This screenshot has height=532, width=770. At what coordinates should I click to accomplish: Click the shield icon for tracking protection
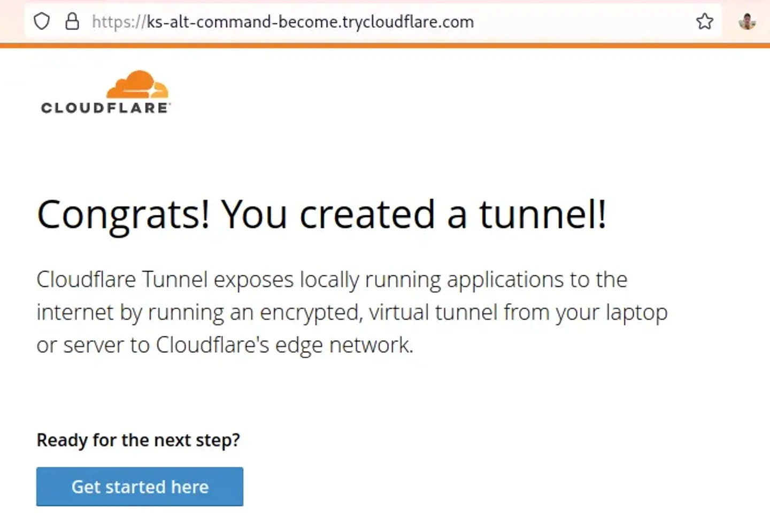[x=41, y=21]
